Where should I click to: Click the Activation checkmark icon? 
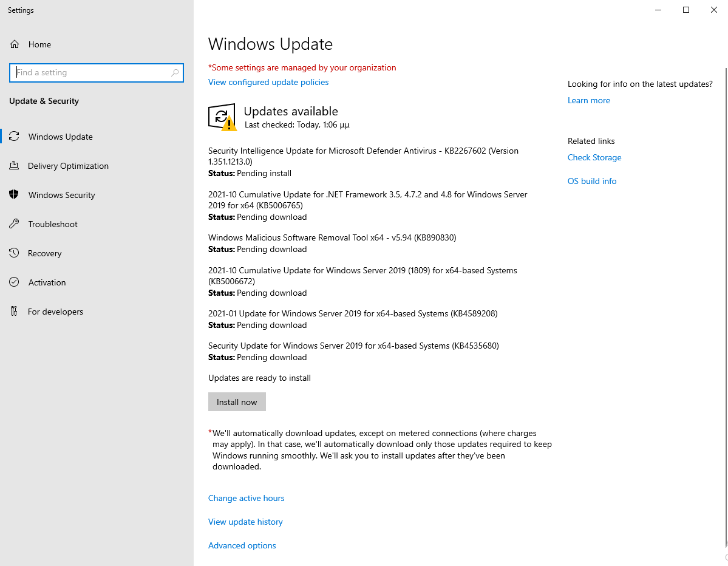coord(15,282)
